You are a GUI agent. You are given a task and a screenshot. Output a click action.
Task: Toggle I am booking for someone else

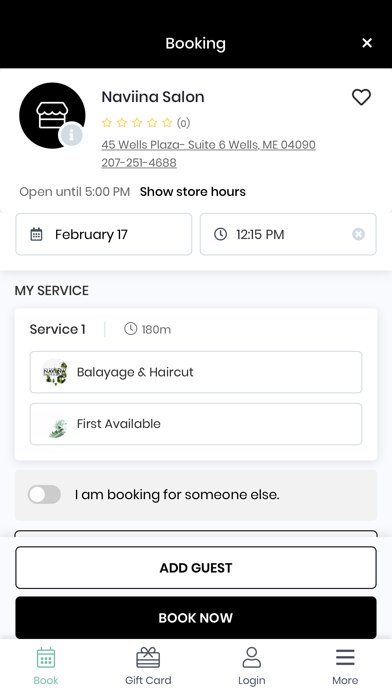[44, 494]
